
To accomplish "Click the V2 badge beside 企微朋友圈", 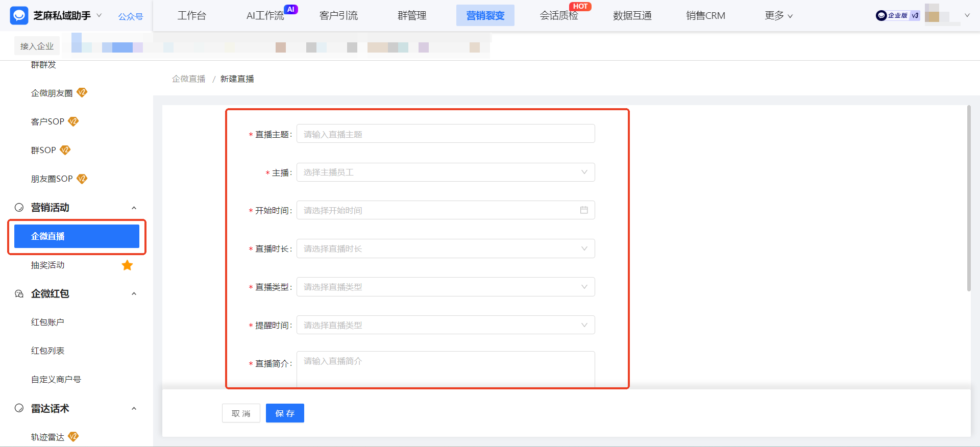I will (82, 92).
